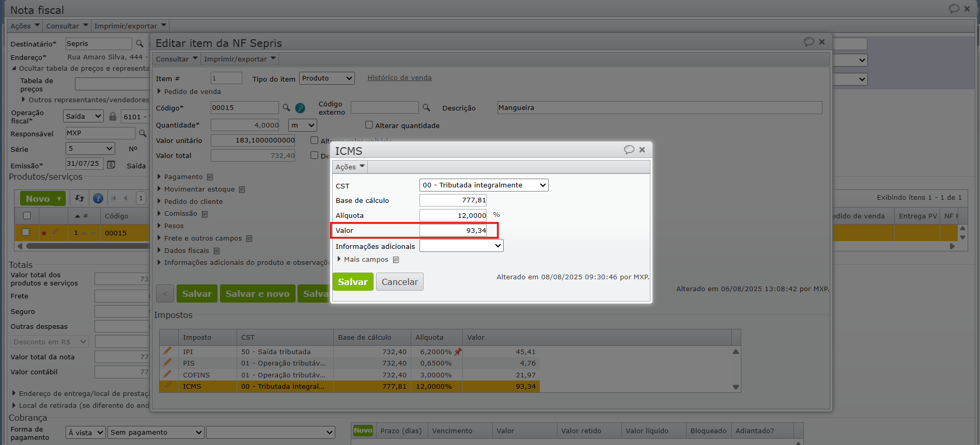Open comment bubble in Nota fiscal window
The image size is (980, 445).
coord(954,9)
